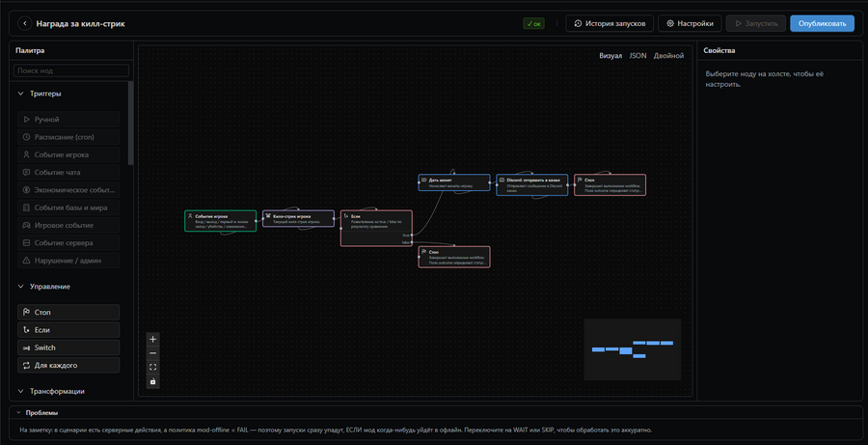Click the back arrow beside the workflow title

[25, 24]
